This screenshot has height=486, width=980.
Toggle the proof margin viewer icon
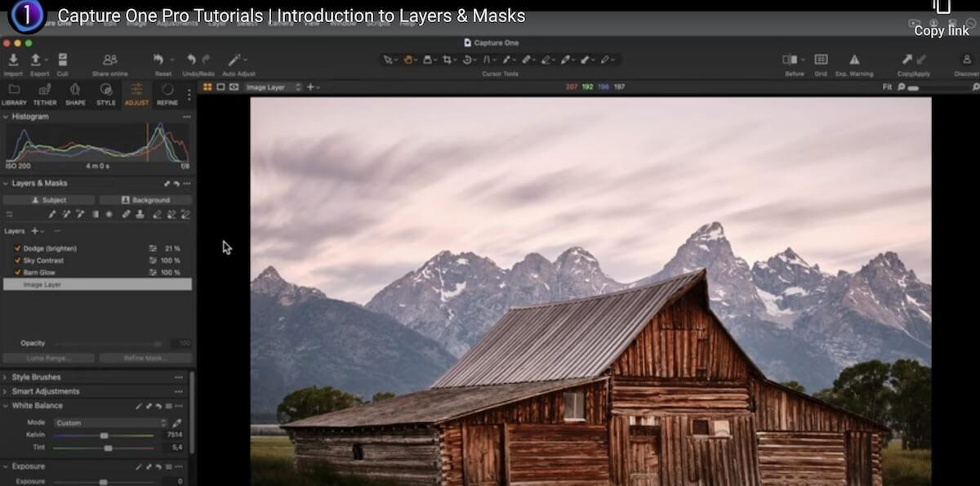234,87
